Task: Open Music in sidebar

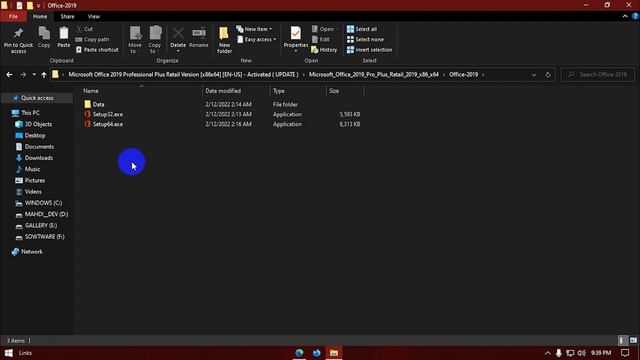Action: coord(32,169)
